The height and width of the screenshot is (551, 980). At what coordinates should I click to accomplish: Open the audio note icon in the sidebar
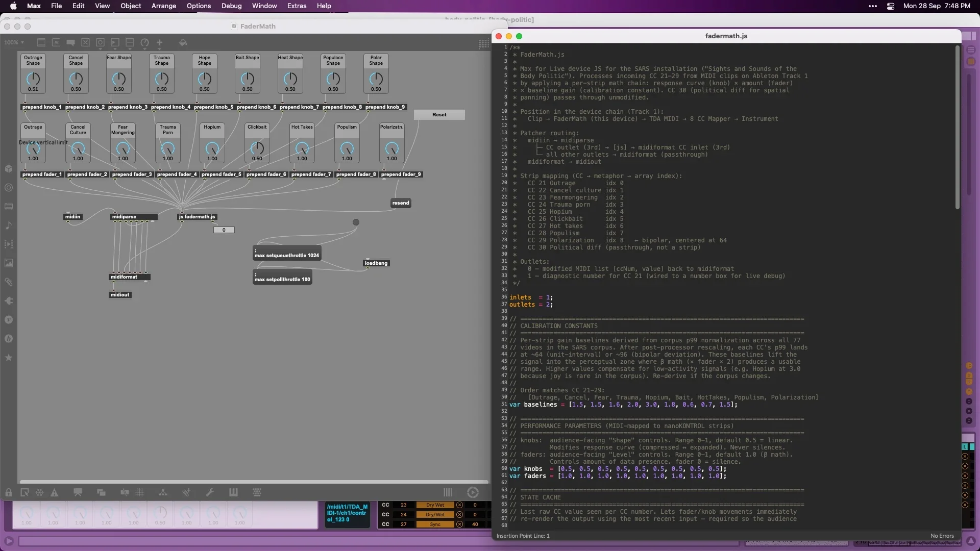[9, 226]
